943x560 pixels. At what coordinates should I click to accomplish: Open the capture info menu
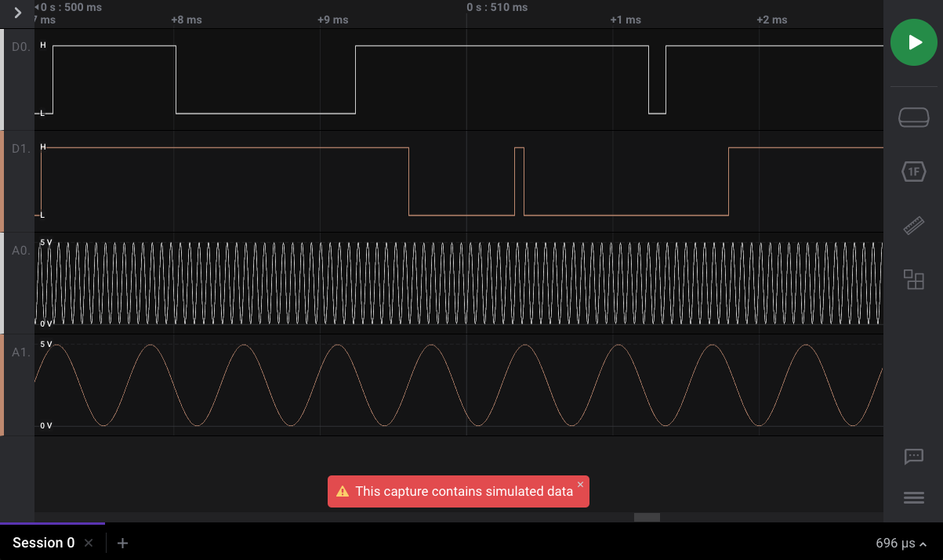point(913,497)
